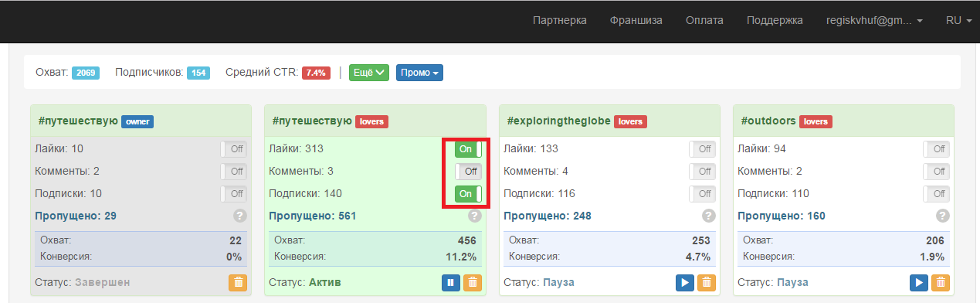
Task: Enable Подписки in #exploringtheglobe card
Action: tap(702, 194)
